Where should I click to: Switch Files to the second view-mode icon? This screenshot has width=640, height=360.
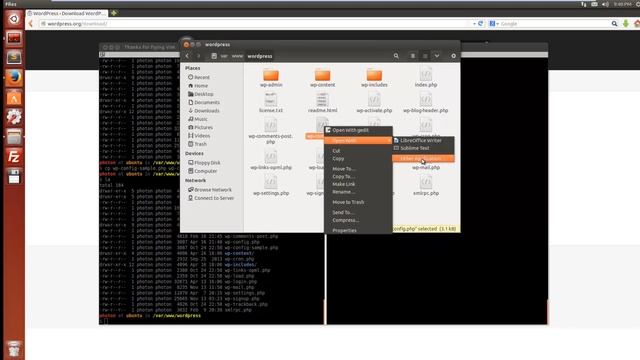425,56
